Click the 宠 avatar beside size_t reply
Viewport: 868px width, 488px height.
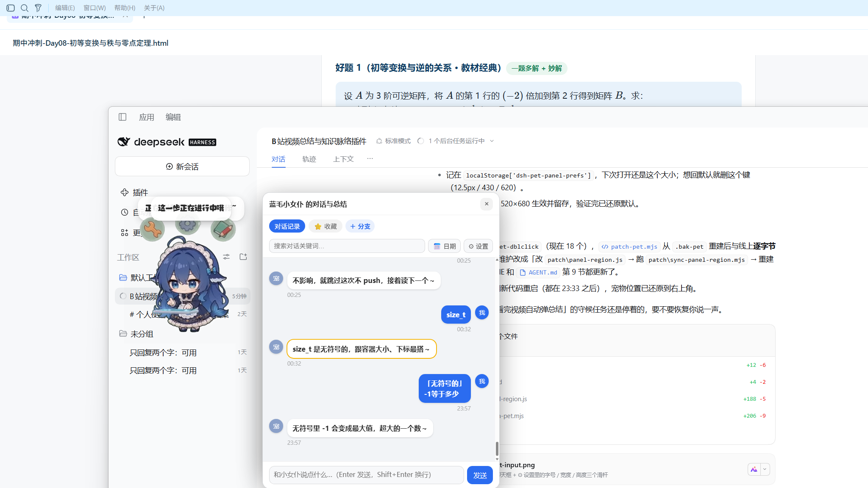point(276,347)
